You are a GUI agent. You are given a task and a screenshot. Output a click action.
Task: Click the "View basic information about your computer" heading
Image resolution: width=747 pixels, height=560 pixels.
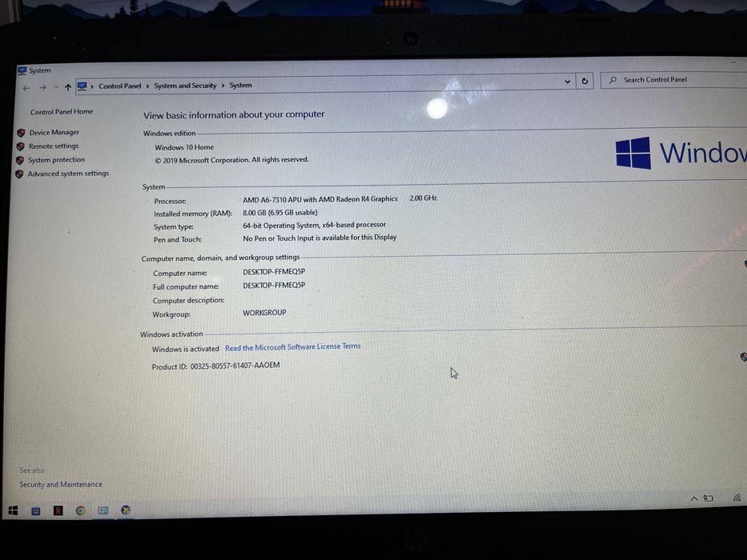point(234,115)
